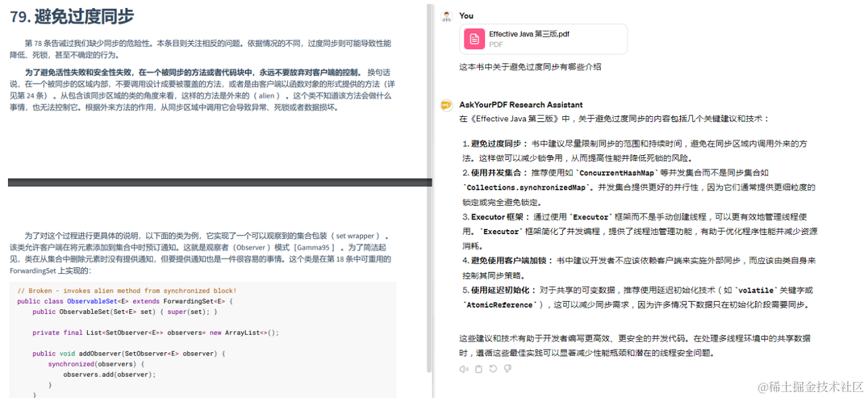Click the user question 这本书中关于避免过度同步有哪些介绍
The width and height of the screenshot is (868, 398).
pyautogui.click(x=530, y=67)
